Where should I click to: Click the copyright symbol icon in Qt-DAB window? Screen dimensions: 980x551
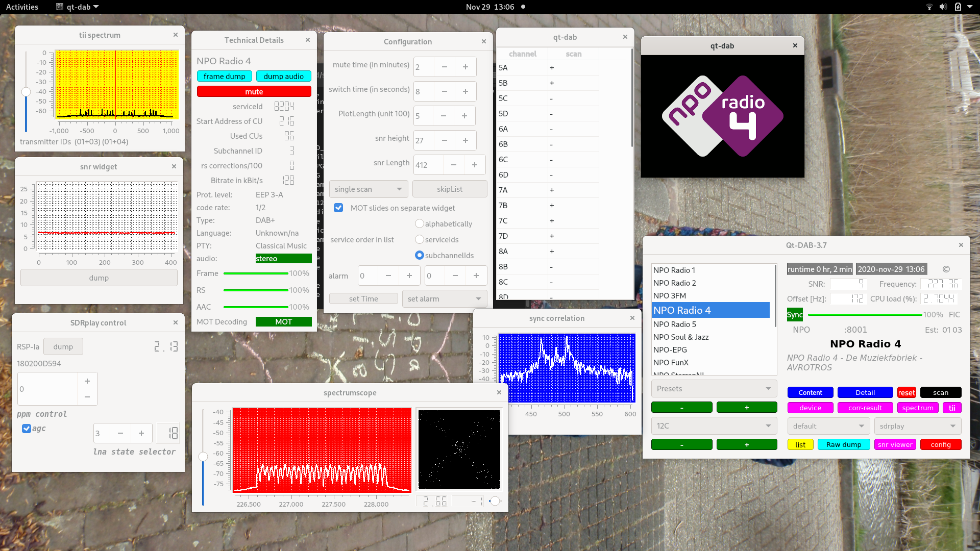point(946,269)
